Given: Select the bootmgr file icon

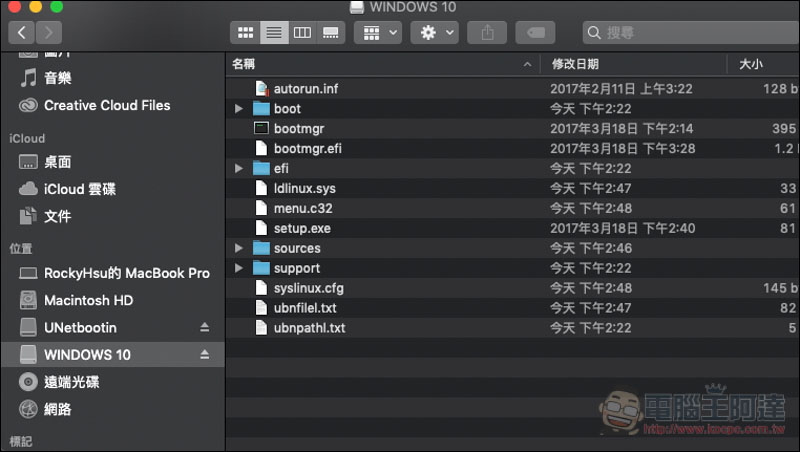Looking at the screenshot, I should click(x=261, y=129).
